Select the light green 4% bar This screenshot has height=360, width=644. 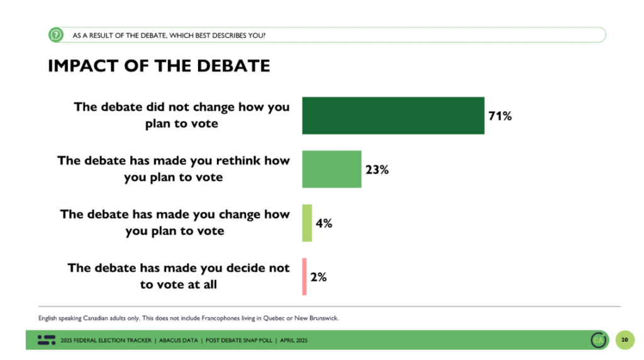coord(307,223)
